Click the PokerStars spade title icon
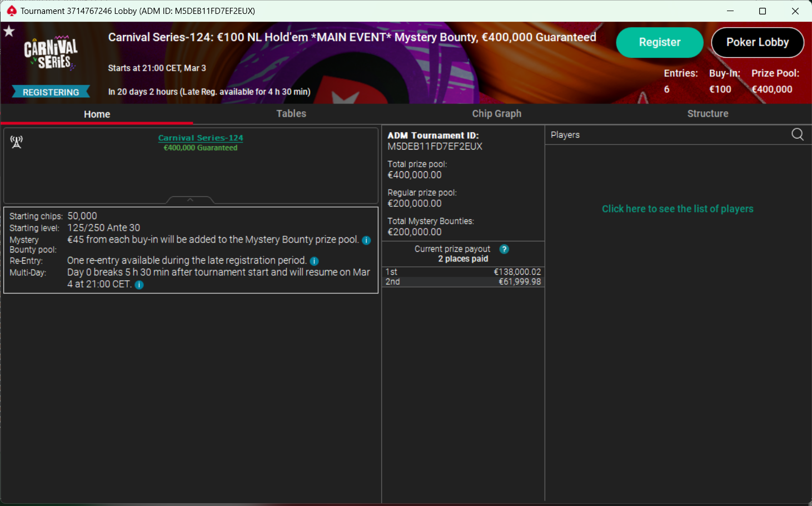Viewport: 812px width, 506px height. 12,11
